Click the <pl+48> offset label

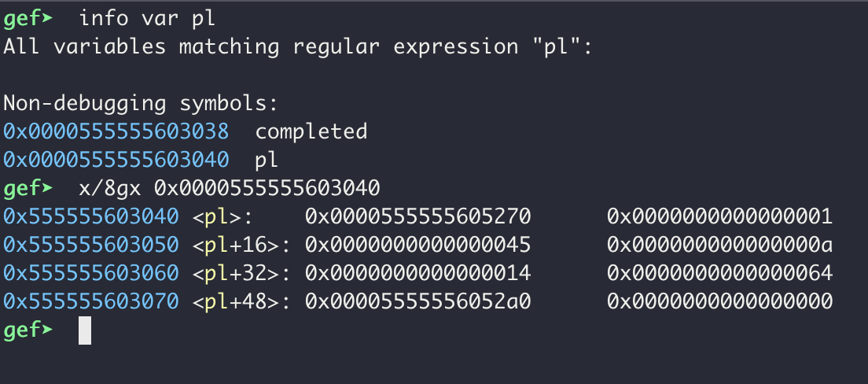(x=241, y=301)
